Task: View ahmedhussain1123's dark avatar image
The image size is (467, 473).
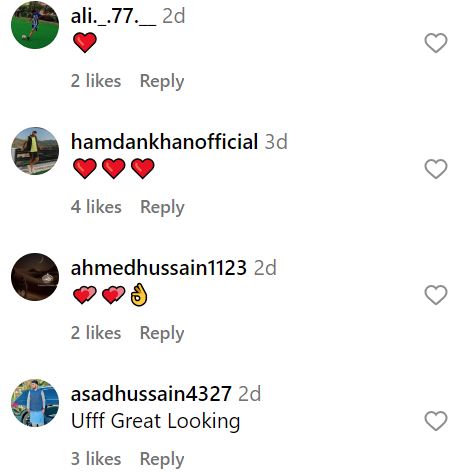Action: 35,277
